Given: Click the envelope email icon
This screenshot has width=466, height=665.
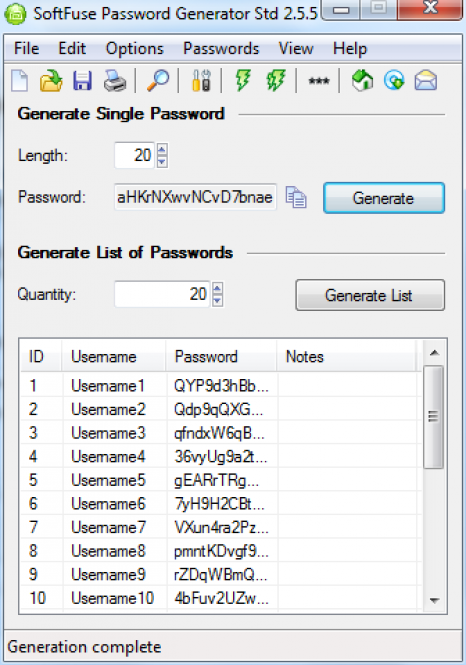Looking at the screenshot, I should 425,81.
